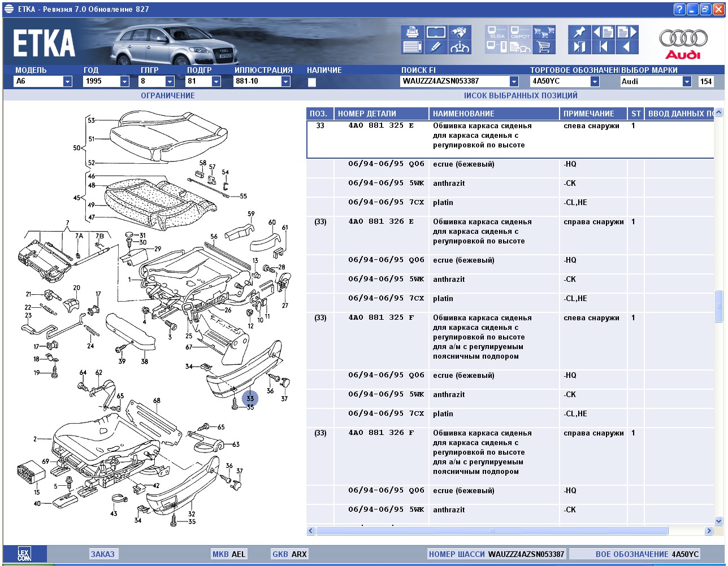The image size is (728, 566).
Task: Click the МКВ AEL status field
Action: point(229,554)
